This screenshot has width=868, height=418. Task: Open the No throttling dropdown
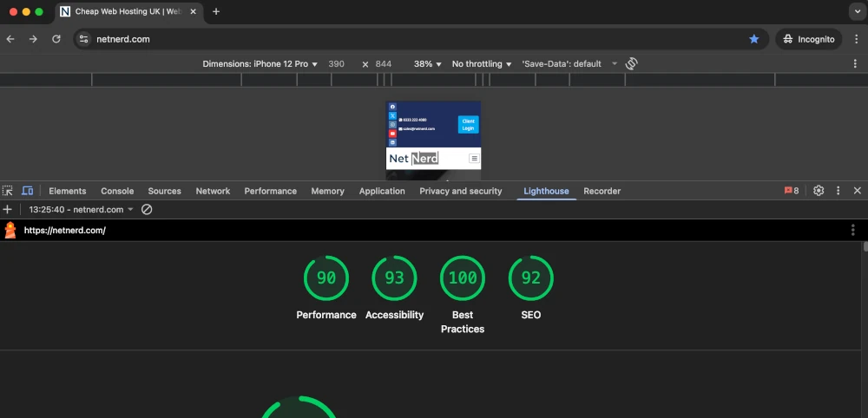click(x=482, y=64)
